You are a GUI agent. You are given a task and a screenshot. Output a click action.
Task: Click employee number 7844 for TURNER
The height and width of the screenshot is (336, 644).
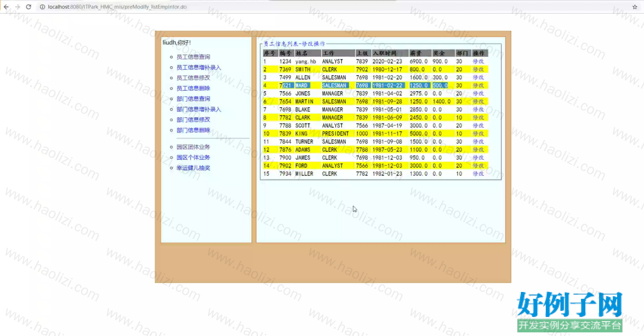tap(285, 142)
